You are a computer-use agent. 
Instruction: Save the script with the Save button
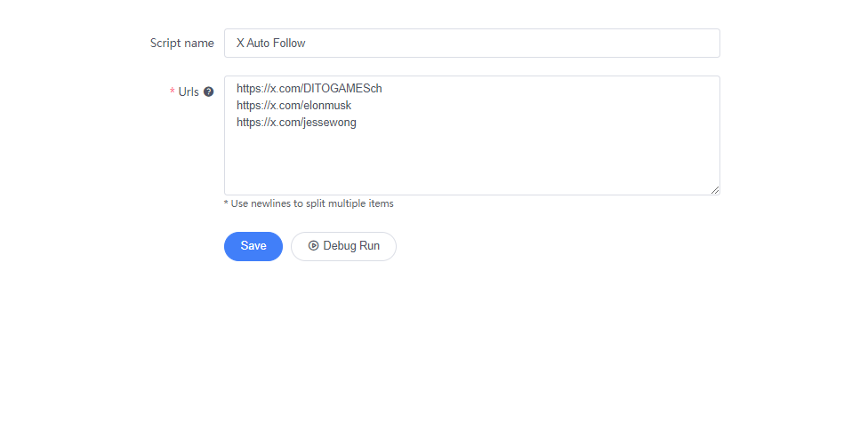253,246
